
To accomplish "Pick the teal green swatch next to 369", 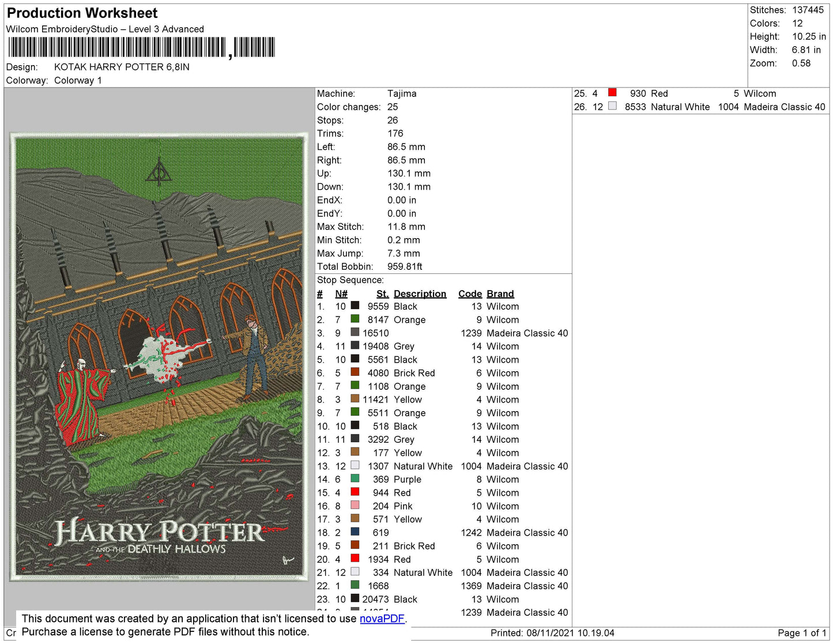I will (355, 479).
